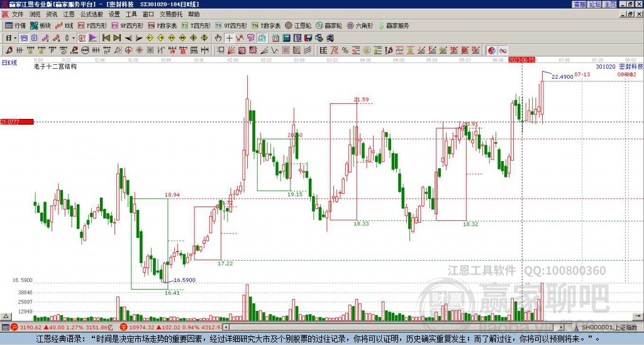Open the 文件 menu
644x345 pixels.
click(x=18, y=14)
